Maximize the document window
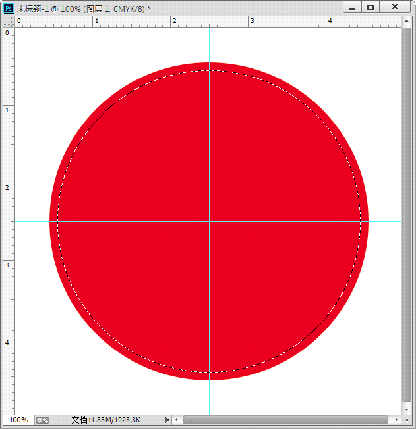The width and height of the screenshot is (416, 429). coord(370,7)
